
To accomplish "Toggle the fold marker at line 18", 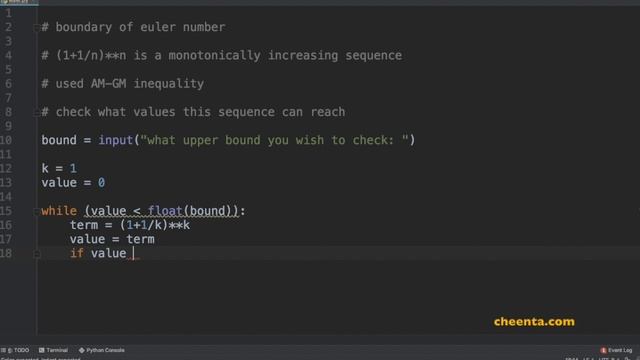I will [x=36, y=254].
